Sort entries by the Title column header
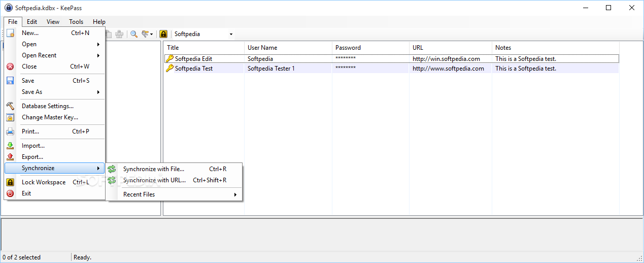This screenshot has height=263, width=644. (x=204, y=48)
